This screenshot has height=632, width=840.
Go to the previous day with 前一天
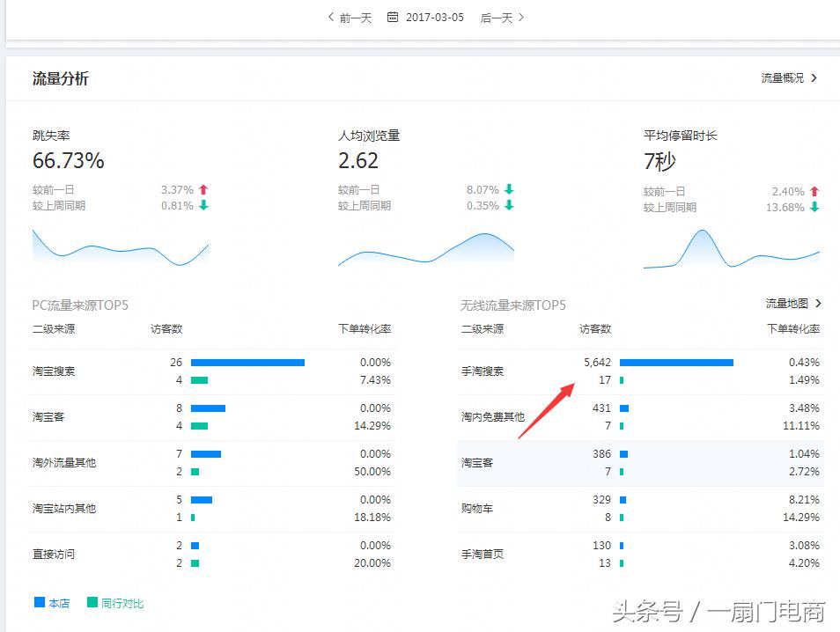click(x=350, y=17)
